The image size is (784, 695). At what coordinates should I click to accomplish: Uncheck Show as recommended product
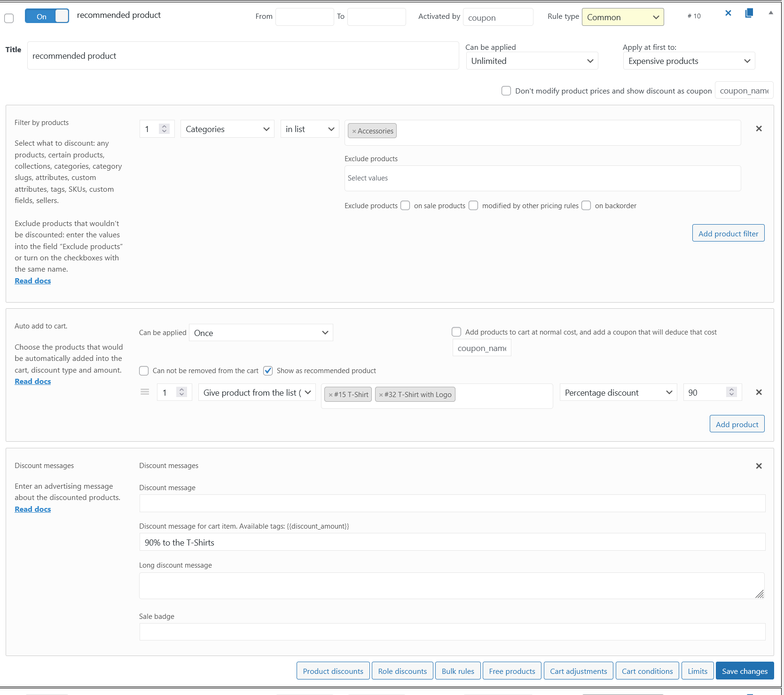point(268,371)
